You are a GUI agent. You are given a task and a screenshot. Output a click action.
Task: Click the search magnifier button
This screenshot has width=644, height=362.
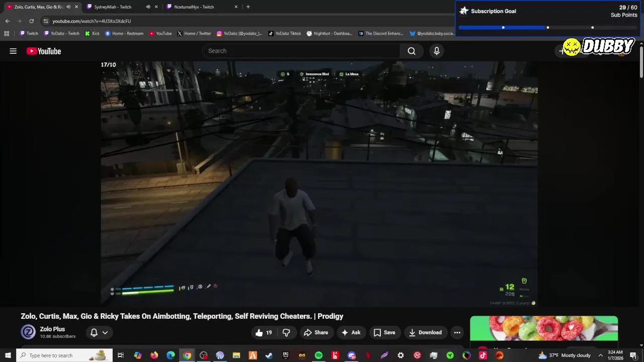412,51
